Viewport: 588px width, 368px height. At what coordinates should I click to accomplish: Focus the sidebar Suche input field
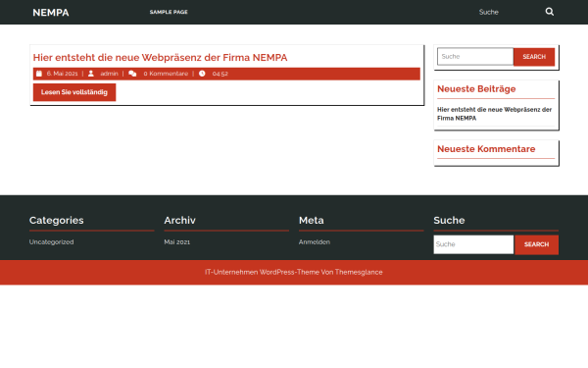coord(475,56)
